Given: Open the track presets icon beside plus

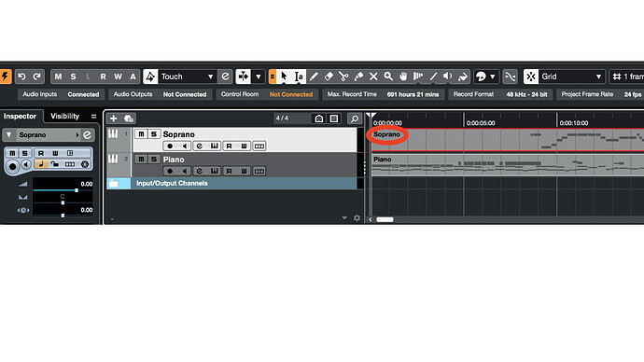Looking at the screenshot, I should [x=129, y=118].
